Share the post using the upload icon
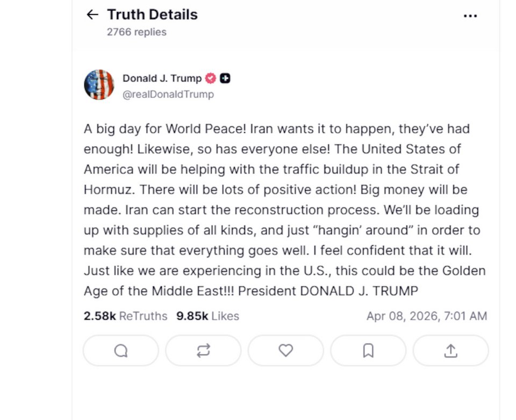The height and width of the screenshot is (420, 516). [450, 351]
